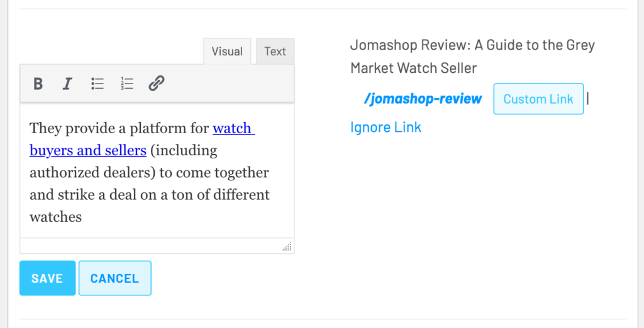Place cursor on the word 'watches'
The height and width of the screenshot is (328, 644).
point(56,217)
